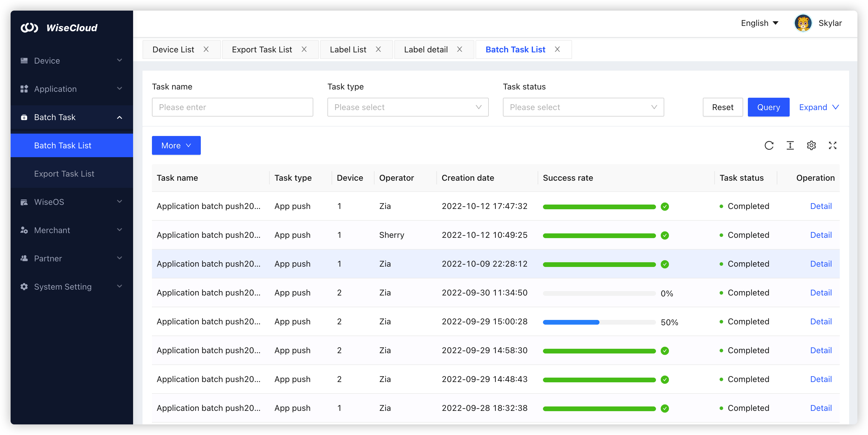This screenshot has height=435, width=868.
Task: Toggle fullscreen table view icon
Action: [832, 146]
